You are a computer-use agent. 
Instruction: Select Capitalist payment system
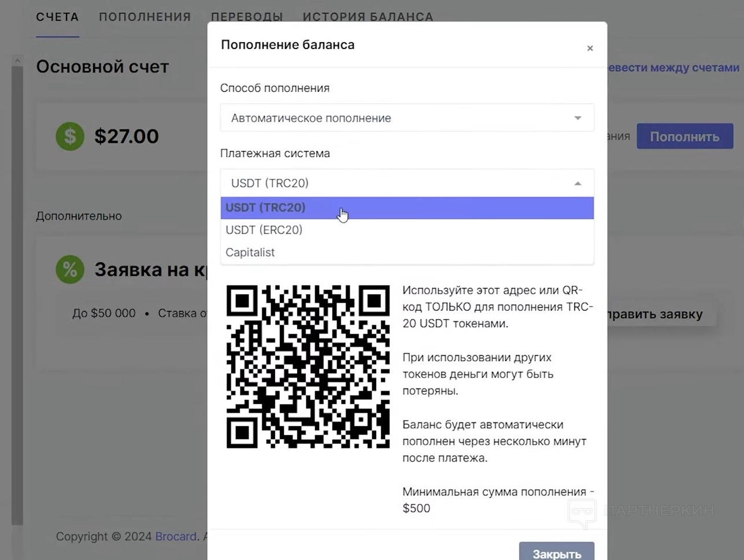[x=250, y=253]
